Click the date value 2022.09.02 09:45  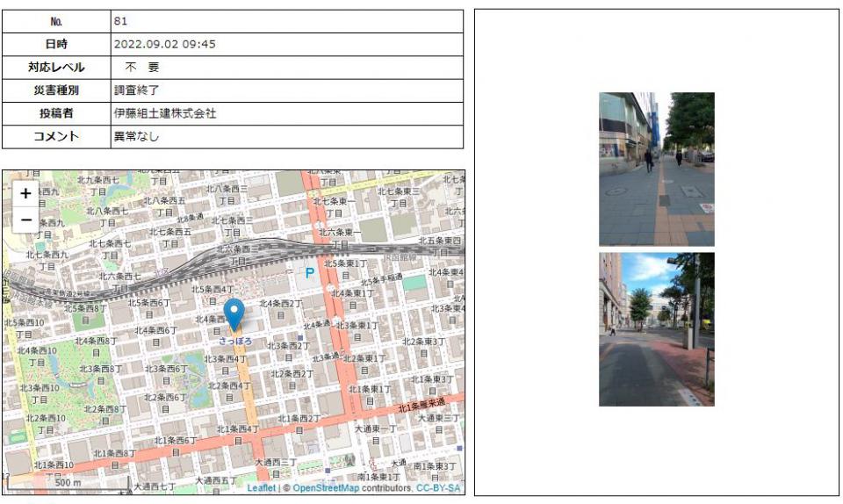pyautogui.click(x=164, y=44)
